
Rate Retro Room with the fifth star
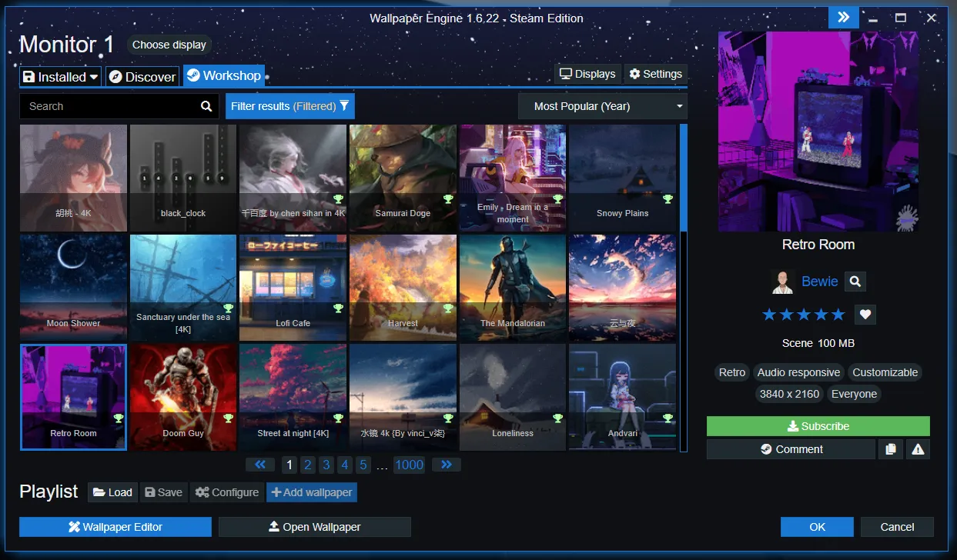838,314
